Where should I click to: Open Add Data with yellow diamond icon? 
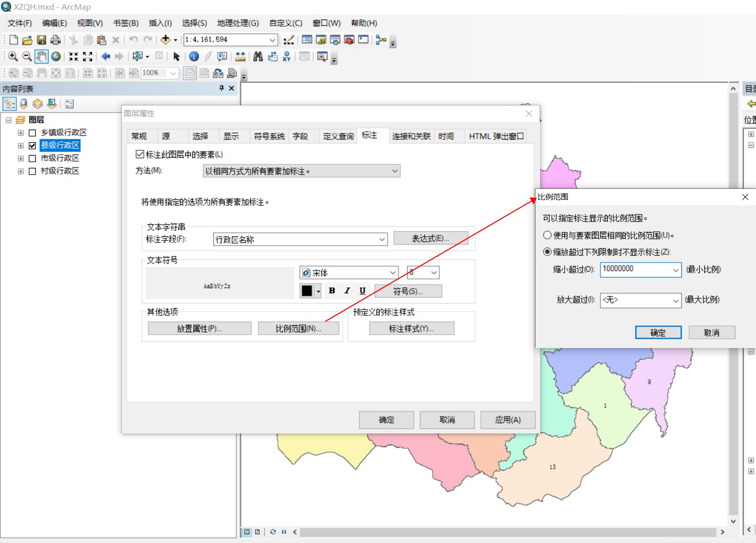point(165,39)
